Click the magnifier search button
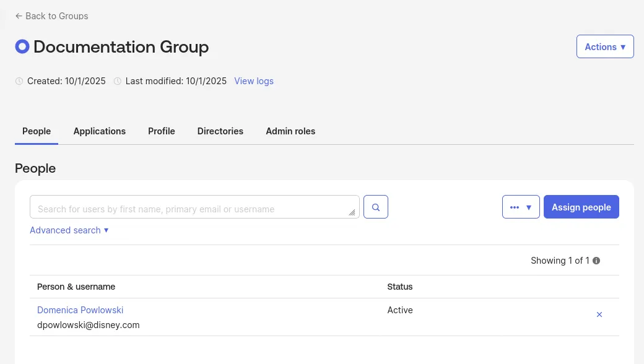This screenshot has height=364, width=644. tap(376, 207)
